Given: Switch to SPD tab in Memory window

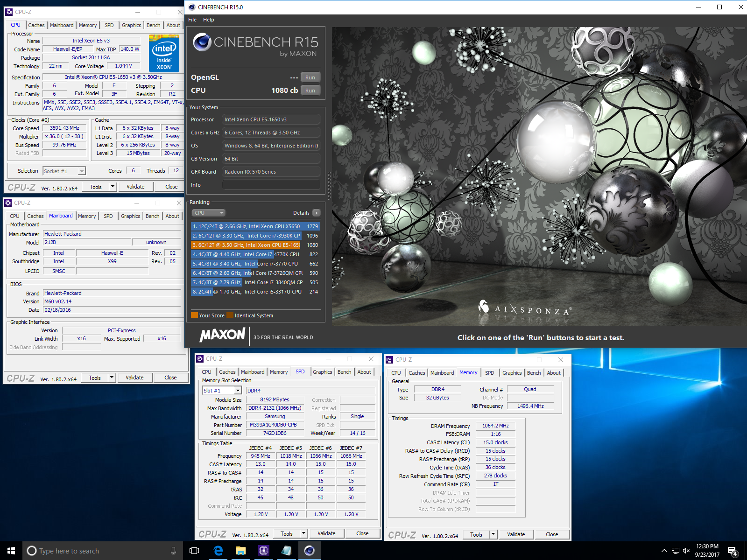Looking at the screenshot, I should click(x=489, y=373).
